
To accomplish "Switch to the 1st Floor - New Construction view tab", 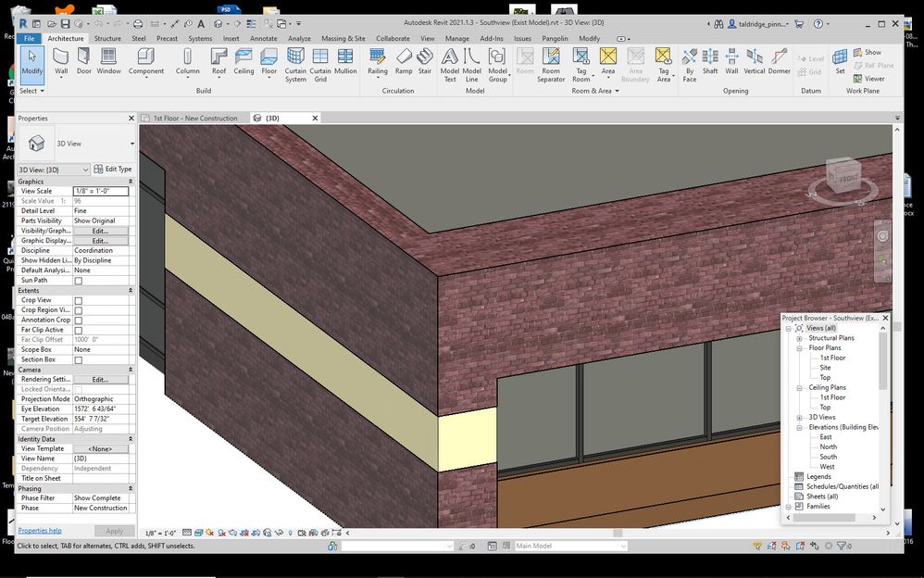I will pyautogui.click(x=195, y=118).
